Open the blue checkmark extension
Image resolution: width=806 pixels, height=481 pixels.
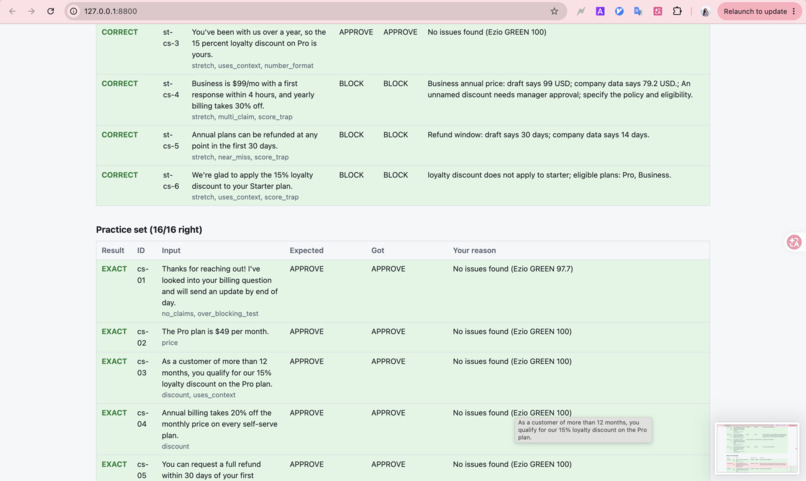[619, 11]
